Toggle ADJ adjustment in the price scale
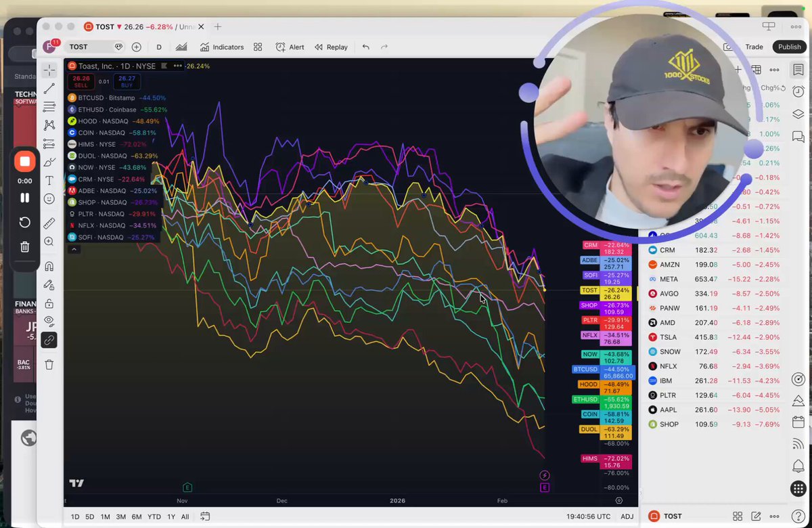The image size is (812, 528). click(627, 516)
